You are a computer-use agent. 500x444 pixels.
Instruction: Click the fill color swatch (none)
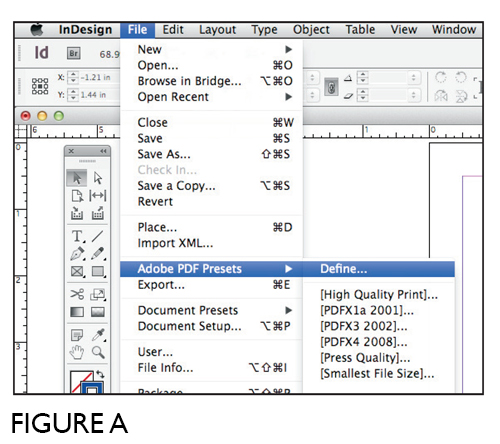[x=80, y=381]
